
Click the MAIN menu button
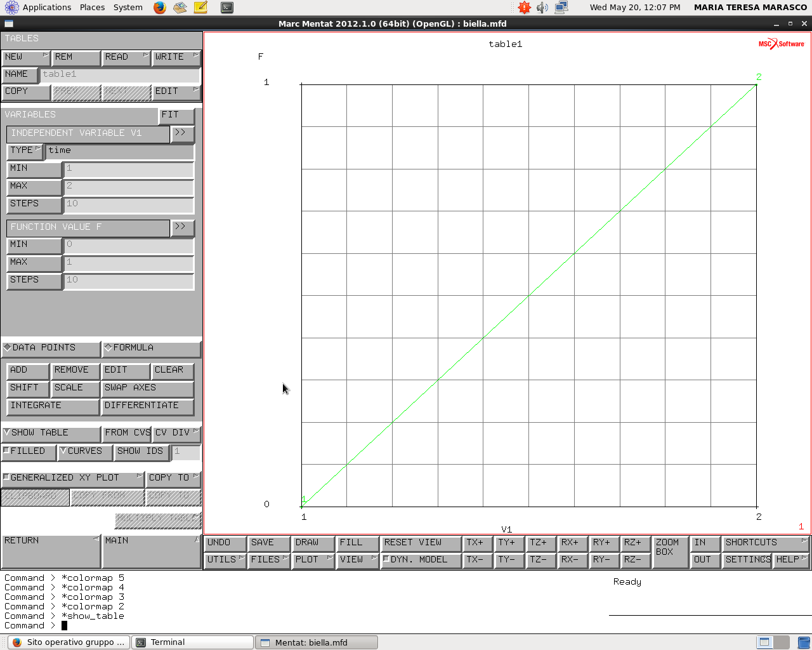point(152,551)
